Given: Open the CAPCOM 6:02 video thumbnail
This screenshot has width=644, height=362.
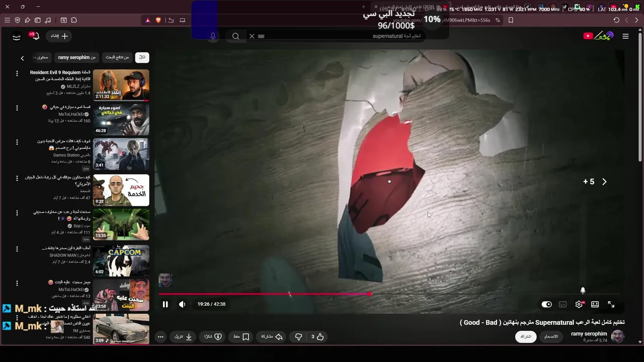Looking at the screenshot, I should [x=121, y=260].
